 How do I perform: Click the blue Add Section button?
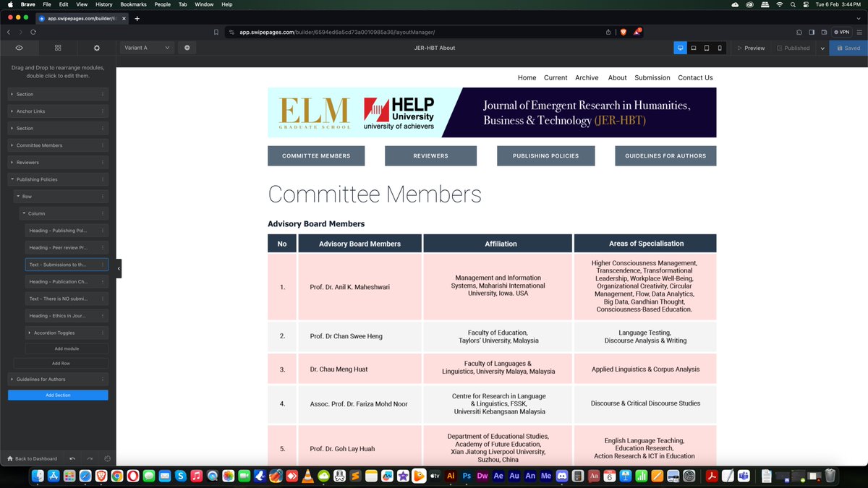[58, 395]
